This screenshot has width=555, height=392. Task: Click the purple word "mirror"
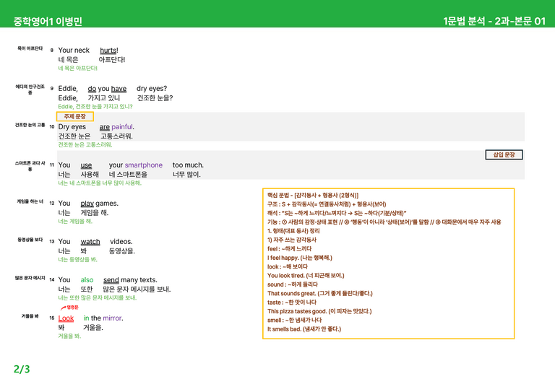pyautogui.click(x=112, y=318)
